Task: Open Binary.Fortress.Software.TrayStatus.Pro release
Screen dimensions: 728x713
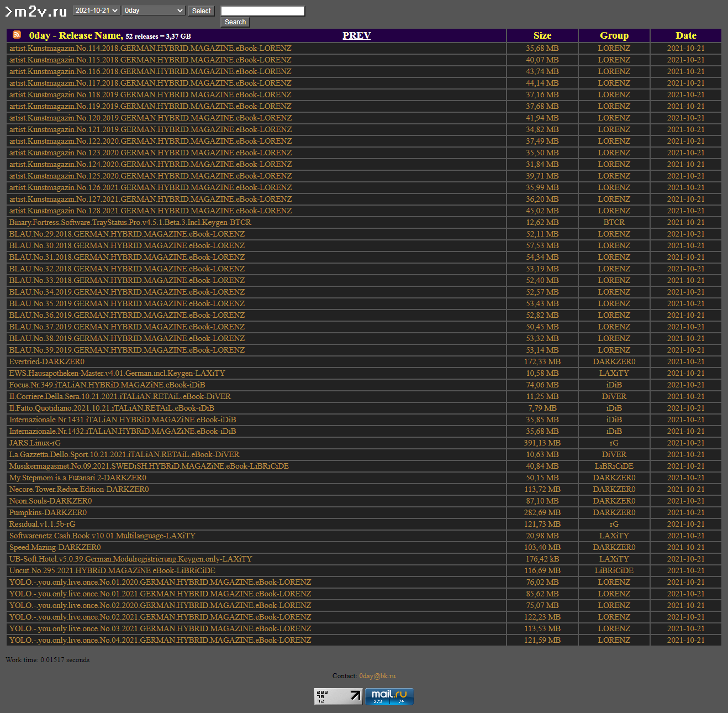Action: pos(130,222)
